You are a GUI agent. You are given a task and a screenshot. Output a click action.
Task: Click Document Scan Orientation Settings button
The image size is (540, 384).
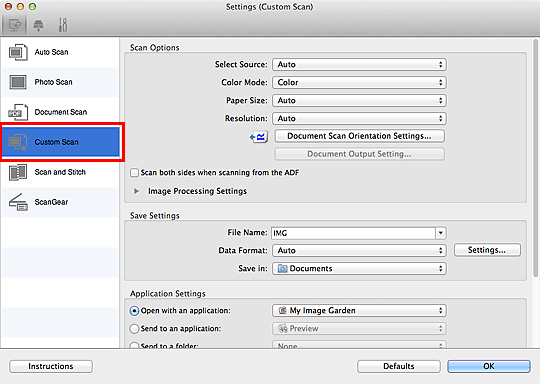(359, 136)
